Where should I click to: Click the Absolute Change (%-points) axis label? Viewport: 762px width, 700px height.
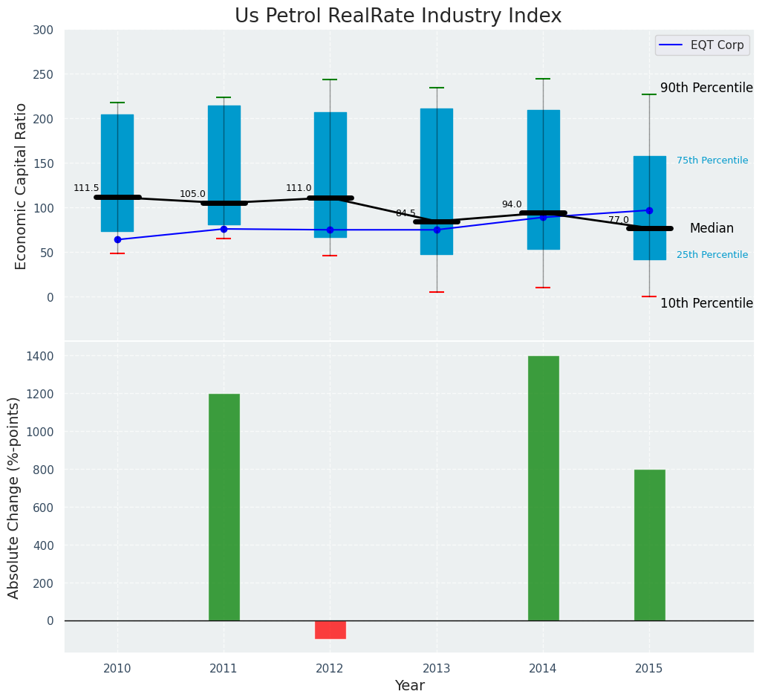[x=13, y=497]
